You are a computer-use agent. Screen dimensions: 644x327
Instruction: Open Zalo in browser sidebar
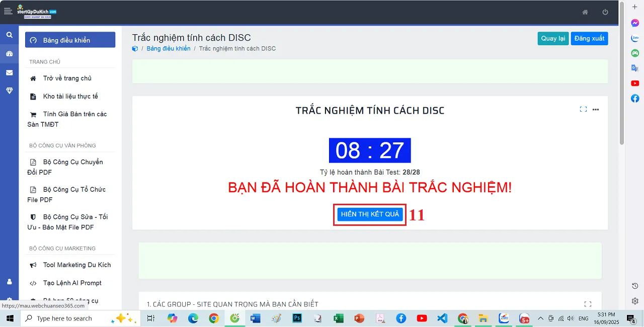pyautogui.click(x=635, y=38)
